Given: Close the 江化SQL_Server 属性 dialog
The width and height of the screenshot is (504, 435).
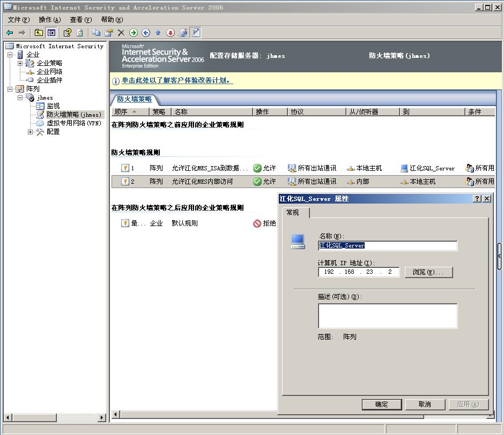Looking at the screenshot, I should coord(487,199).
